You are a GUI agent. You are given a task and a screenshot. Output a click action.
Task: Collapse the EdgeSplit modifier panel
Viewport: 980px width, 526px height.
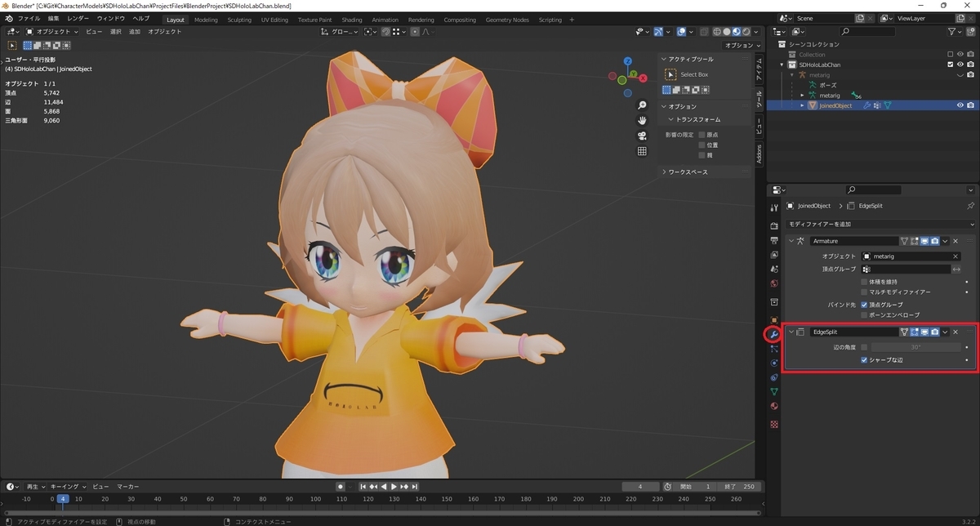click(791, 332)
